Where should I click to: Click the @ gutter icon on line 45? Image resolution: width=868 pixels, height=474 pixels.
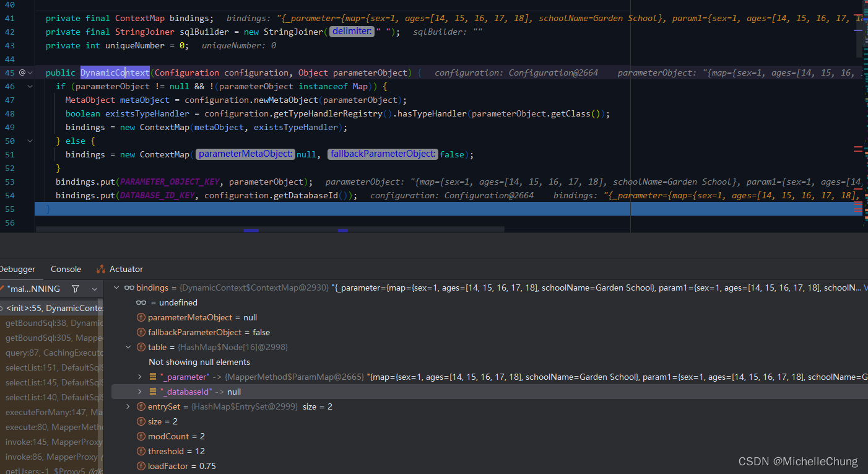click(x=22, y=72)
